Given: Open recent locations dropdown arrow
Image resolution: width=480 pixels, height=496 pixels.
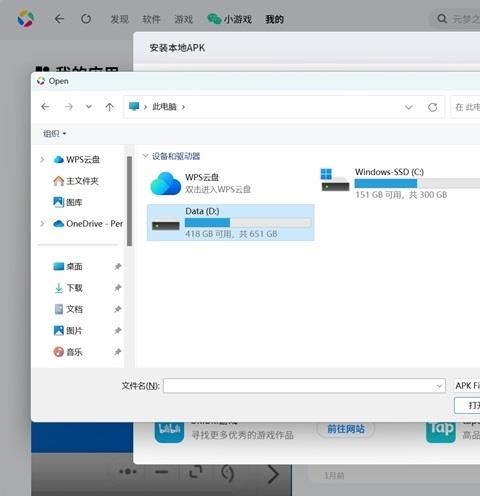Looking at the screenshot, I should point(89,107).
